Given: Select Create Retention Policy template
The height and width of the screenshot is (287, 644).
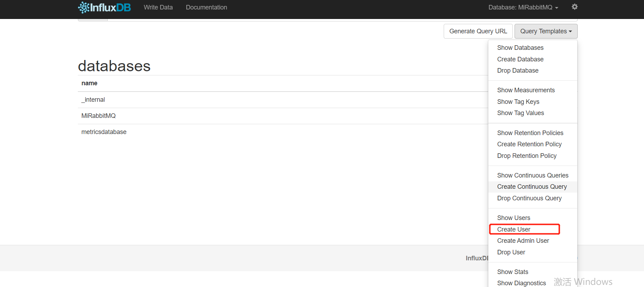Looking at the screenshot, I should point(533,144).
